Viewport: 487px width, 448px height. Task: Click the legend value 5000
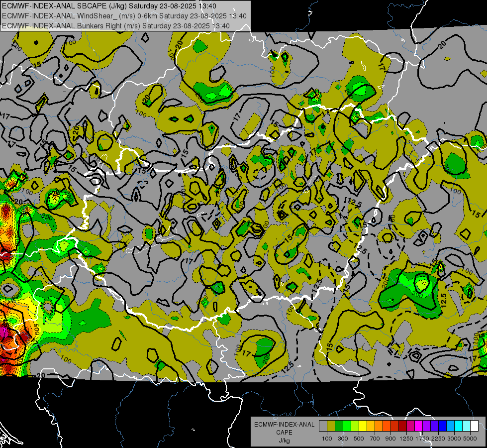470,439
